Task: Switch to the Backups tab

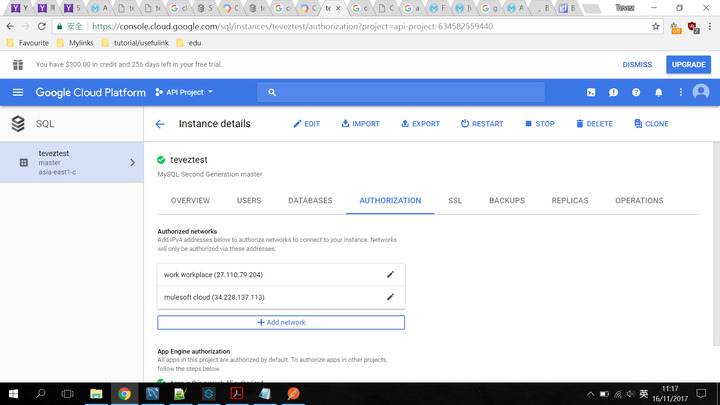Action: pos(506,200)
